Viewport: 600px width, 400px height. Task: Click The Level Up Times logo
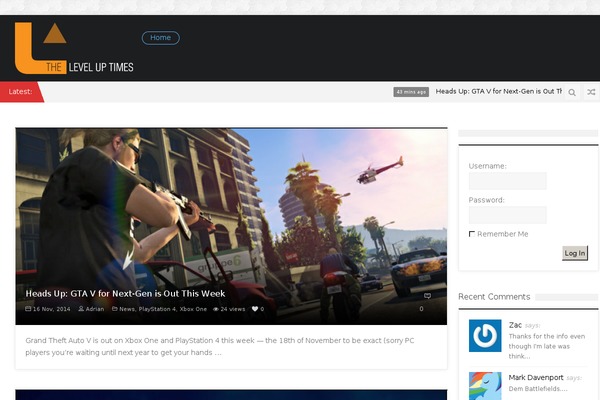(x=74, y=48)
